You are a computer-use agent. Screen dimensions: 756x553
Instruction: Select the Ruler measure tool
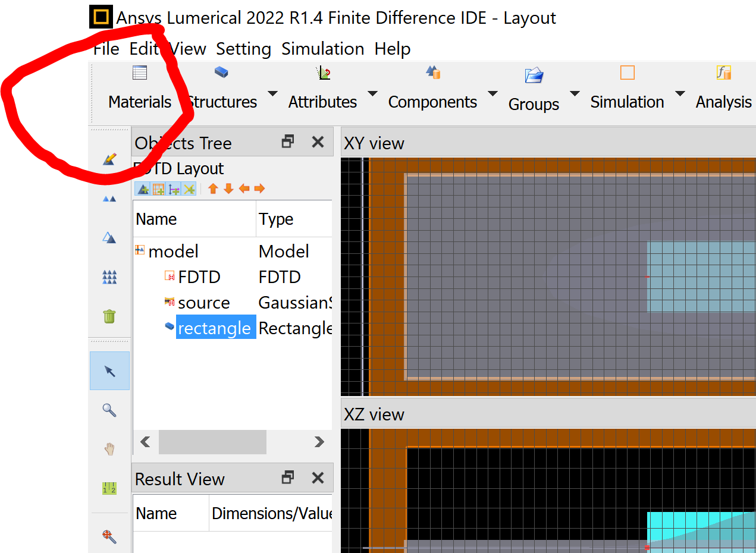pyautogui.click(x=109, y=488)
